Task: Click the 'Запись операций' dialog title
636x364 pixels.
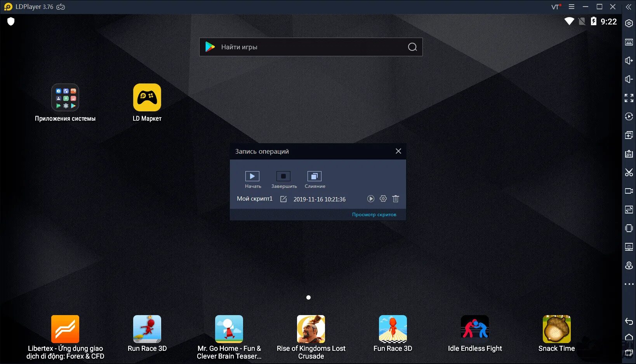Action: pos(262,151)
